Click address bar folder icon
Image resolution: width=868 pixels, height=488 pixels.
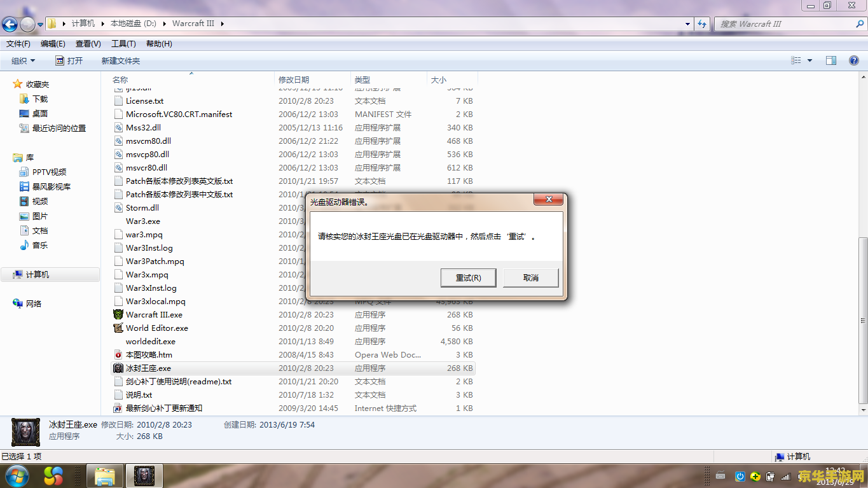click(x=52, y=24)
